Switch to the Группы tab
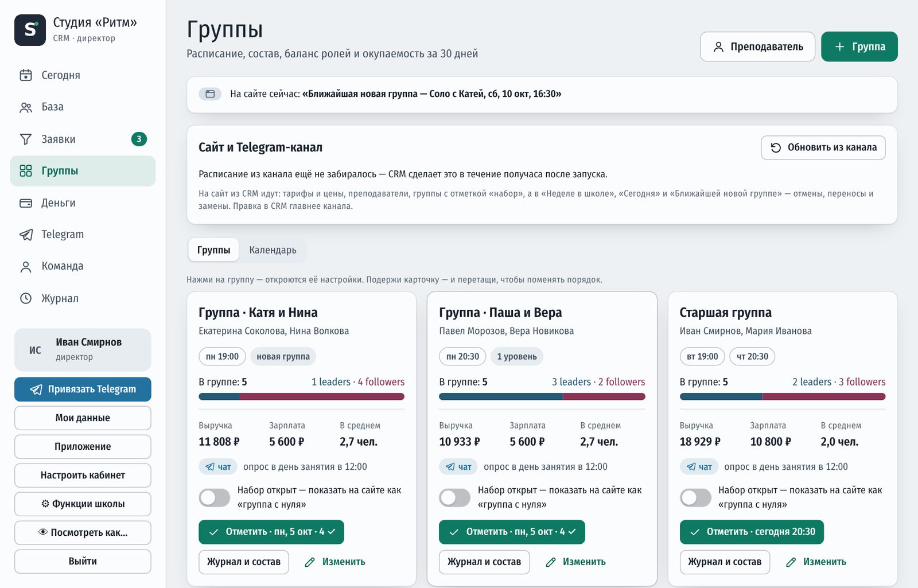The height and width of the screenshot is (588, 918). pyautogui.click(x=213, y=250)
